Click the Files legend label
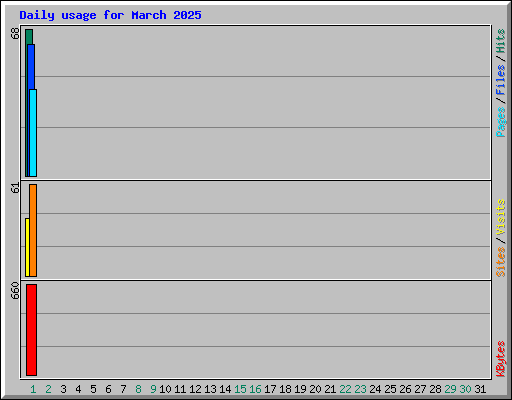Viewport: 512px width, 400px height. coord(500,80)
